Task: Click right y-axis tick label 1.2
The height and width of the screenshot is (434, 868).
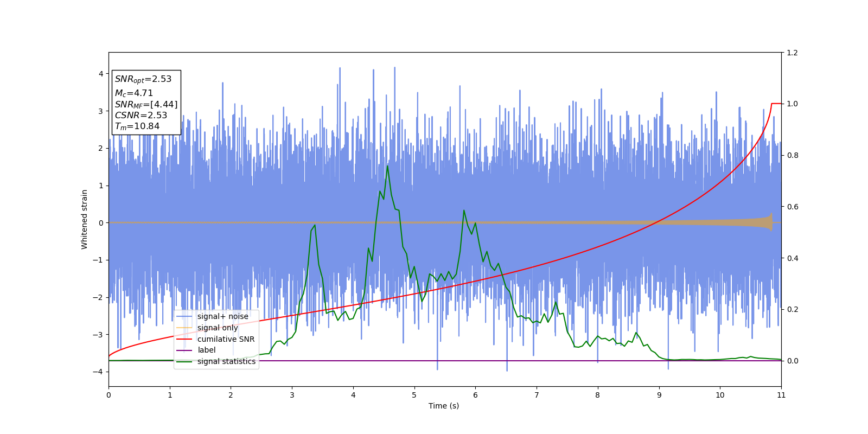Action: point(792,53)
